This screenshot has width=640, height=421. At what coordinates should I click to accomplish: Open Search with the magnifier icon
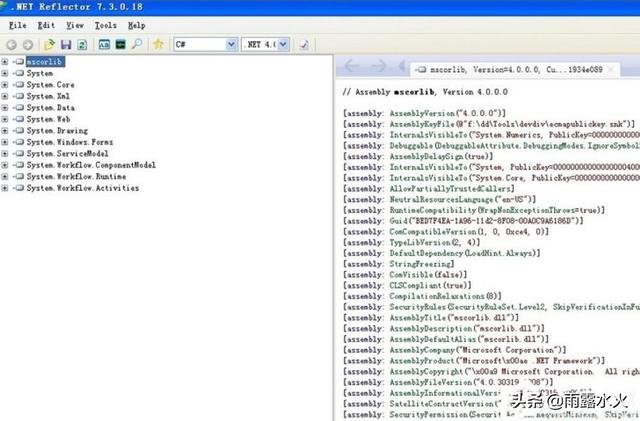click(x=137, y=44)
